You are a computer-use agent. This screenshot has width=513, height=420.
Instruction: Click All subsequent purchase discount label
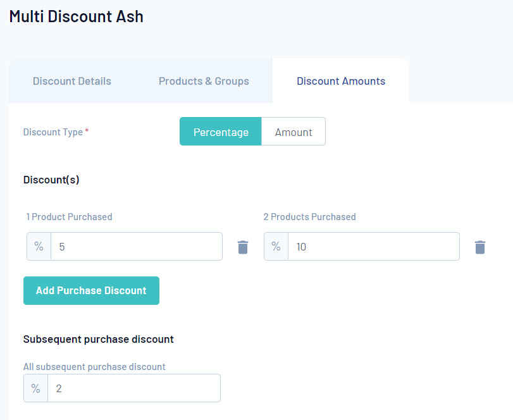94,367
